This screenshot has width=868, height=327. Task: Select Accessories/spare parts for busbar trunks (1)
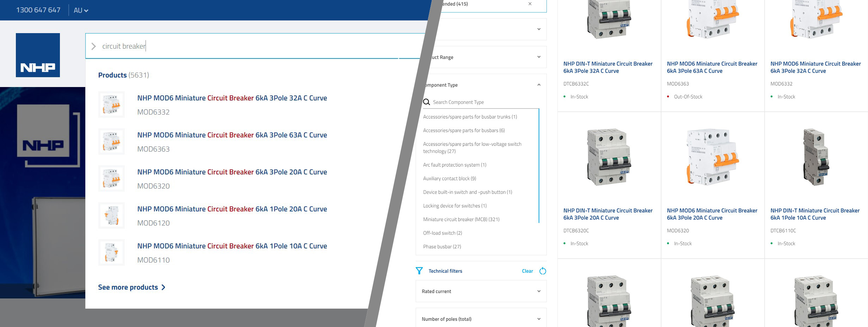[470, 117]
